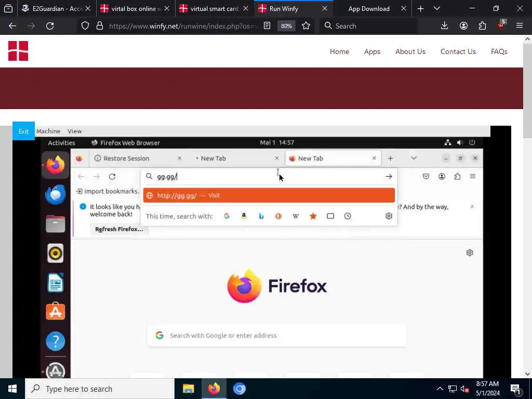Select the http://gg.gg/ Visit suggestion

tap(269, 195)
